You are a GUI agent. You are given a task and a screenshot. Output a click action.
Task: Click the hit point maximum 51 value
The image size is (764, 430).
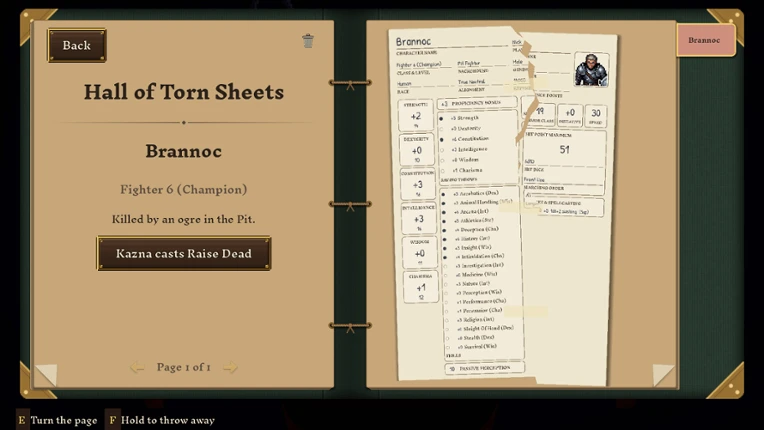(x=564, y=150)
